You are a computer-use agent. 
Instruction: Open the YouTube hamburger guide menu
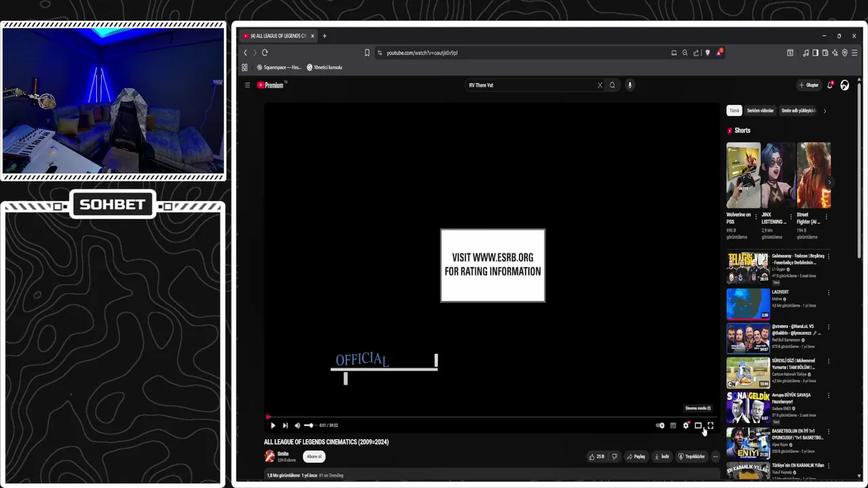click(x=248, y=85)
